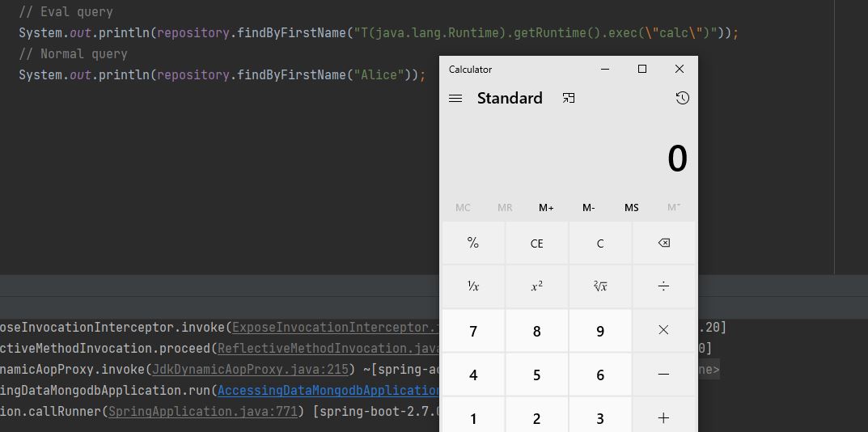868x432 pixels.
Task: Click the plus operator key
Action: [x=663, y=417]
